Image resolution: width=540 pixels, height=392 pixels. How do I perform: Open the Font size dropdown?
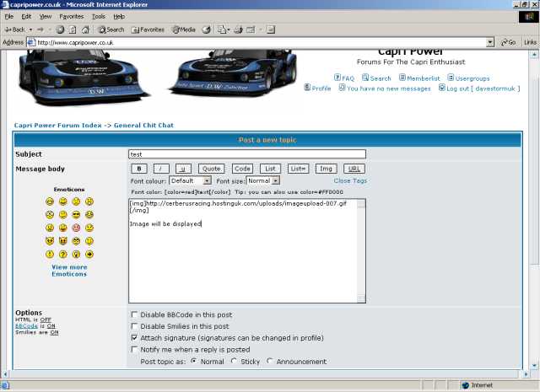[x=263, y=180]
